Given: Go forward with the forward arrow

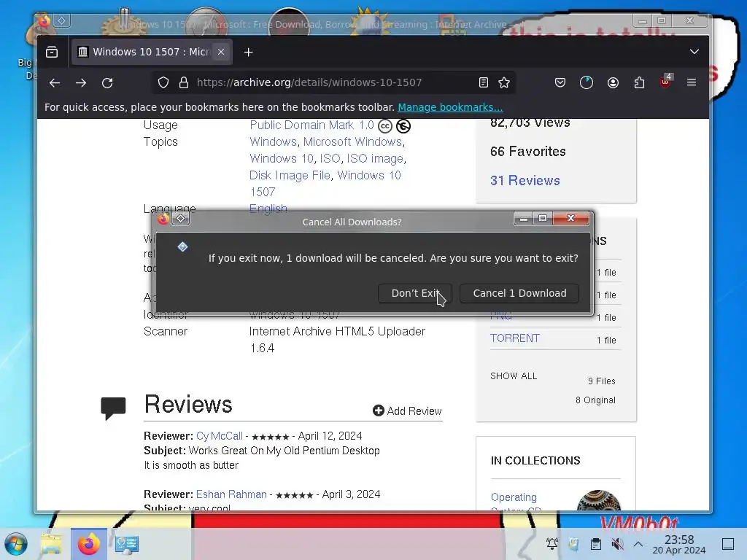Looking at the screenshot, I should [81, 83].
